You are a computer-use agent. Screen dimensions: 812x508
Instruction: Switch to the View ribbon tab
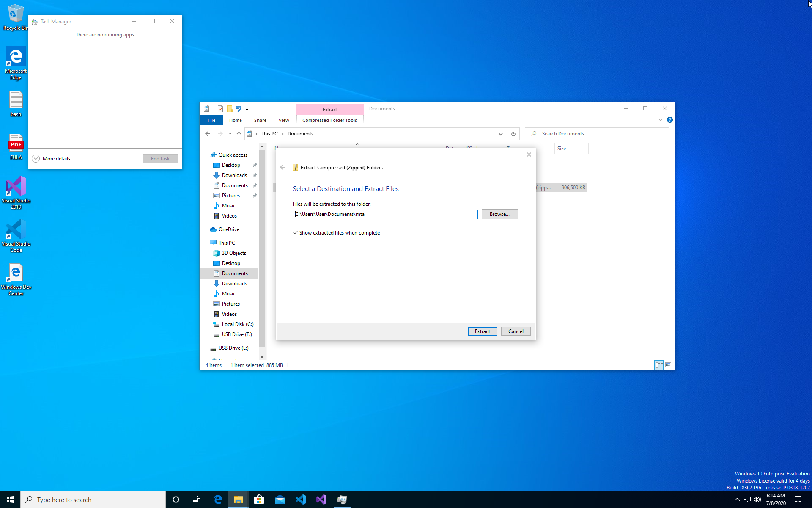pos(284,120)
